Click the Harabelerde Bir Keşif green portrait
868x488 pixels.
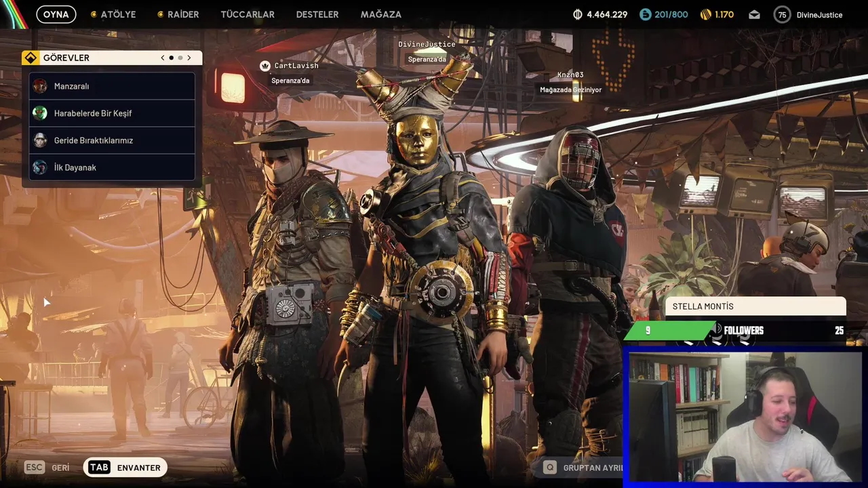click(x=40, y=113)
